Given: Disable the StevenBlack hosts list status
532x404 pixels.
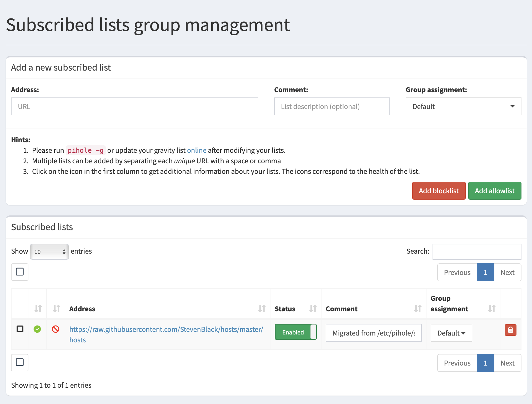Looking at the screenshot, I should [x=295, y=332].
